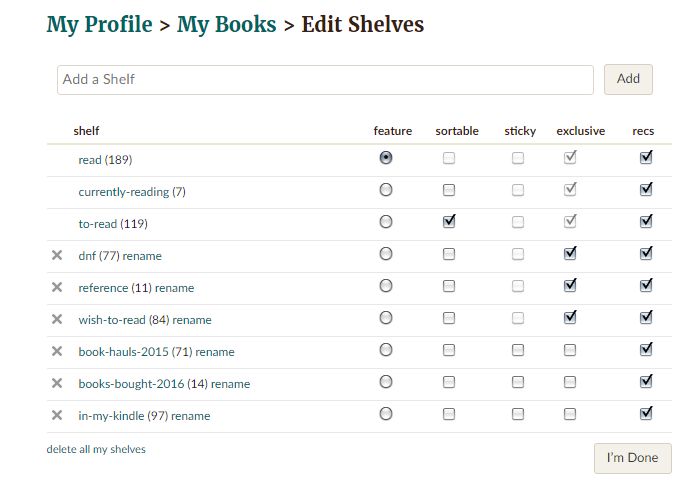This screenshot has width=691, height=500.
Task: Turn off recs for in-my-kindle shelf
Action: pyautogui.click(x=646, y=413)
